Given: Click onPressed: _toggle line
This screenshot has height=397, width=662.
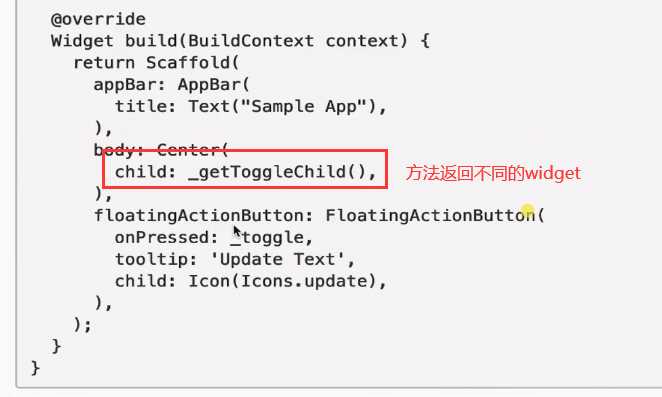Looking at the screenshot, I should click(x=214, y=237).
